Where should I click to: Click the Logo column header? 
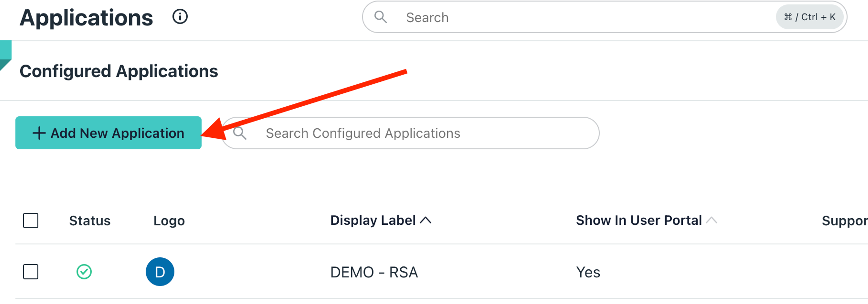coord(169,221)
